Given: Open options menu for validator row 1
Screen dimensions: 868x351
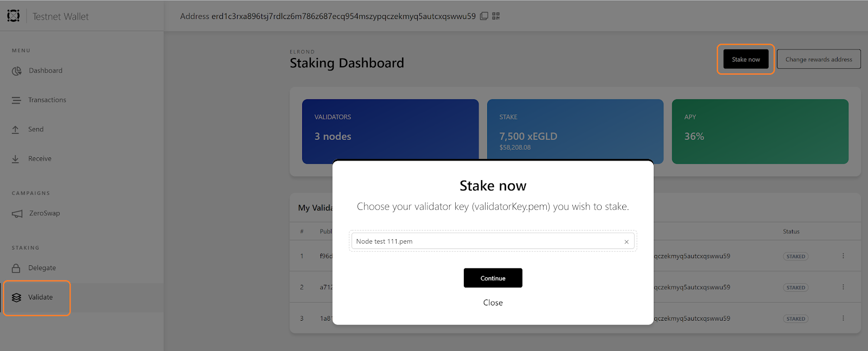Looking at the screenshot, I should [843, 256].
